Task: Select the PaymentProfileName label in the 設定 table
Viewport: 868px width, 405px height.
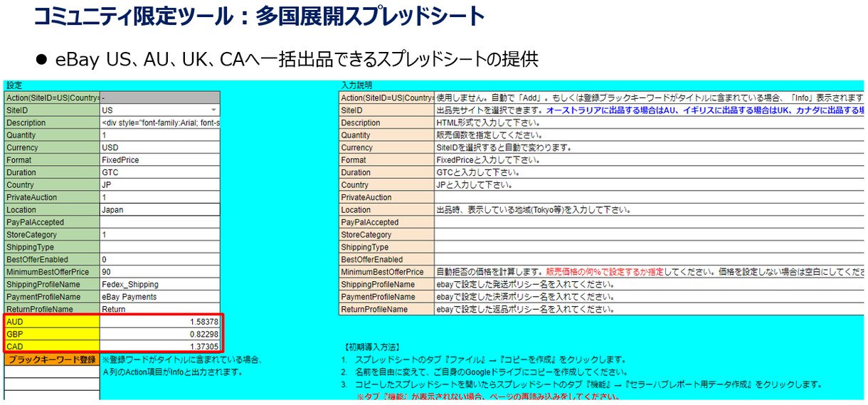Action: [x=52, y=297]
